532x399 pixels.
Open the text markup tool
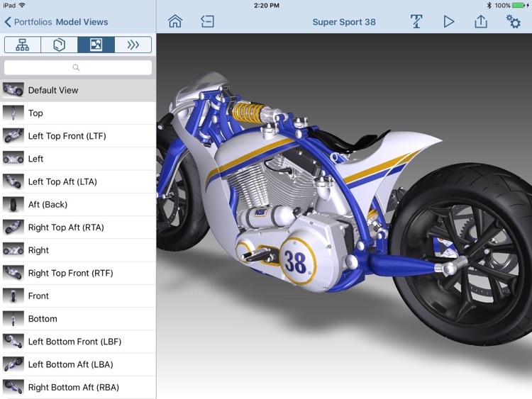pyautogui.click(x=416, y=21)
